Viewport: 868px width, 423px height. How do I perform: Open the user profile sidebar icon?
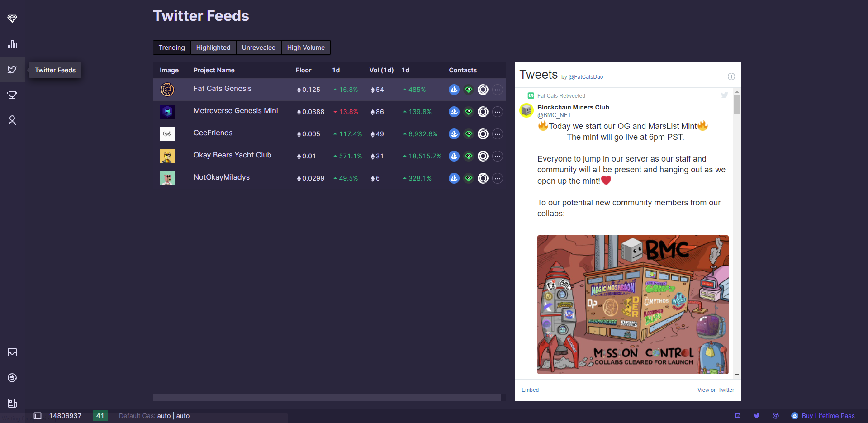12,120
